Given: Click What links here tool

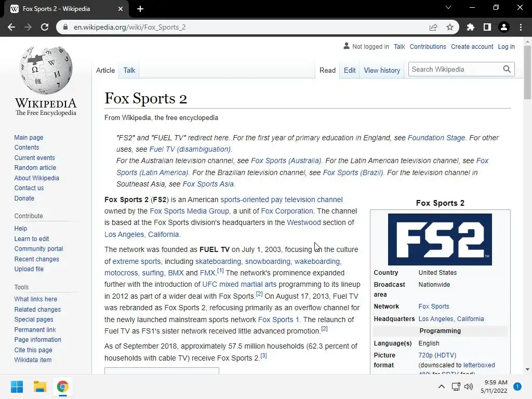Looking at the screenshot, I should coord(36,299).
